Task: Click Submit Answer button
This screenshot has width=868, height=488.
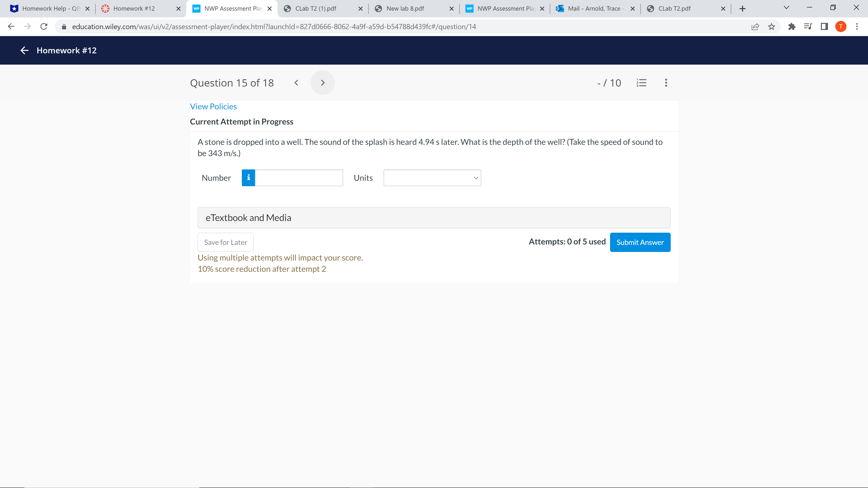Action: click(640, 242)
